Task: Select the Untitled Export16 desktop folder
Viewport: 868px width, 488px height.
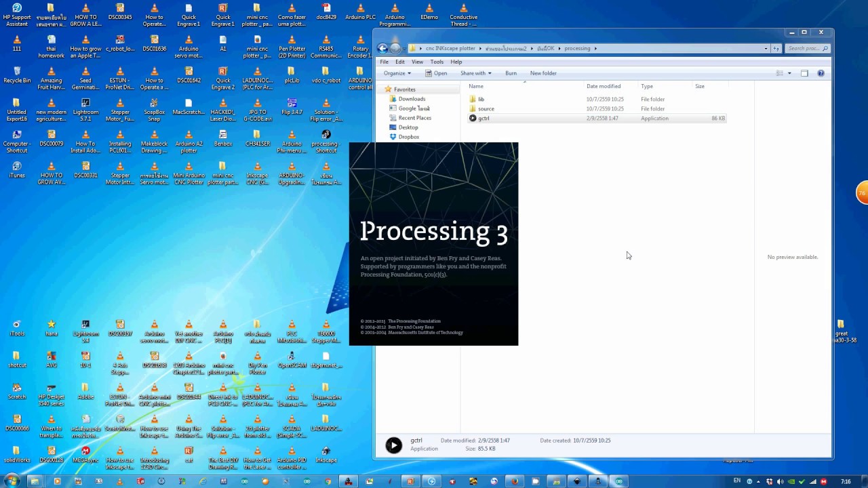Action: pos(17,110)
